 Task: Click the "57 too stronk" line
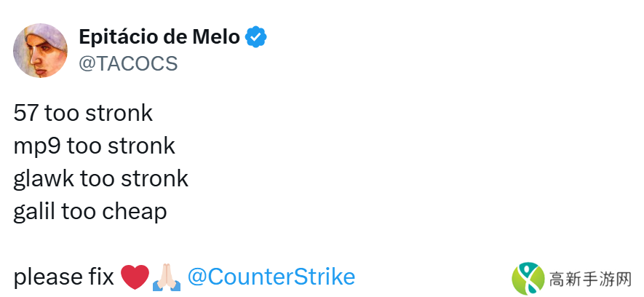(x=83, y=114)
